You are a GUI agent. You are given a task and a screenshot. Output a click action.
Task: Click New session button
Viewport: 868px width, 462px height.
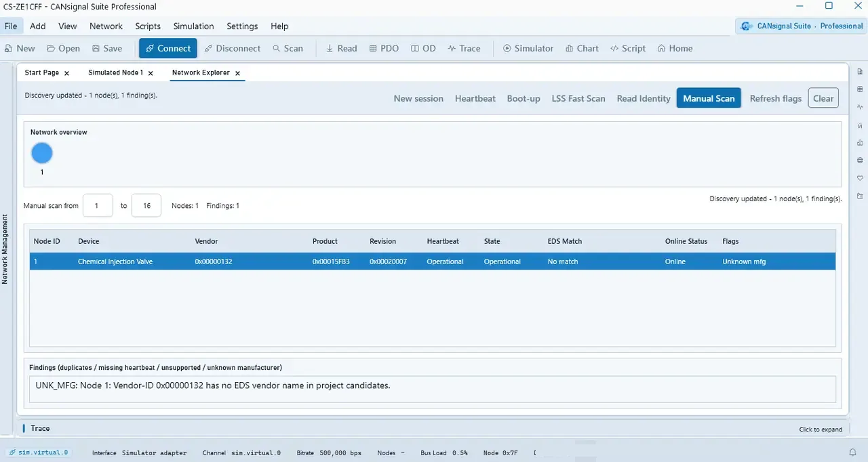point(418,98)
